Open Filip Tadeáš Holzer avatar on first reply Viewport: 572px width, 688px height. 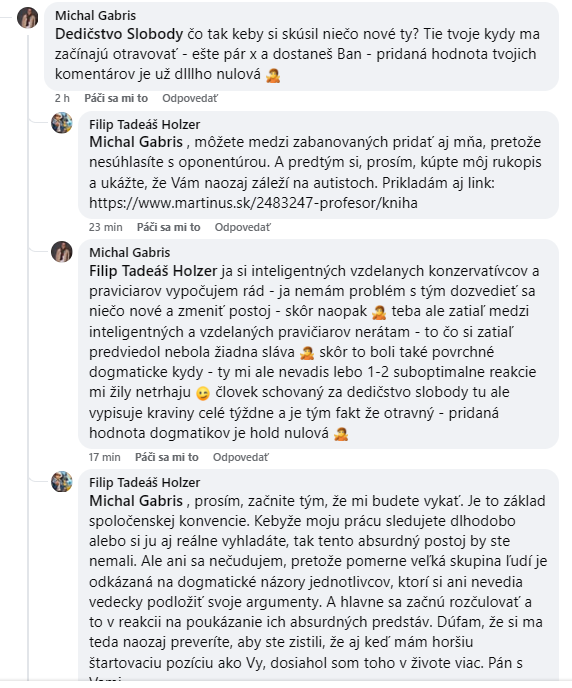click(x=62, y=123)
